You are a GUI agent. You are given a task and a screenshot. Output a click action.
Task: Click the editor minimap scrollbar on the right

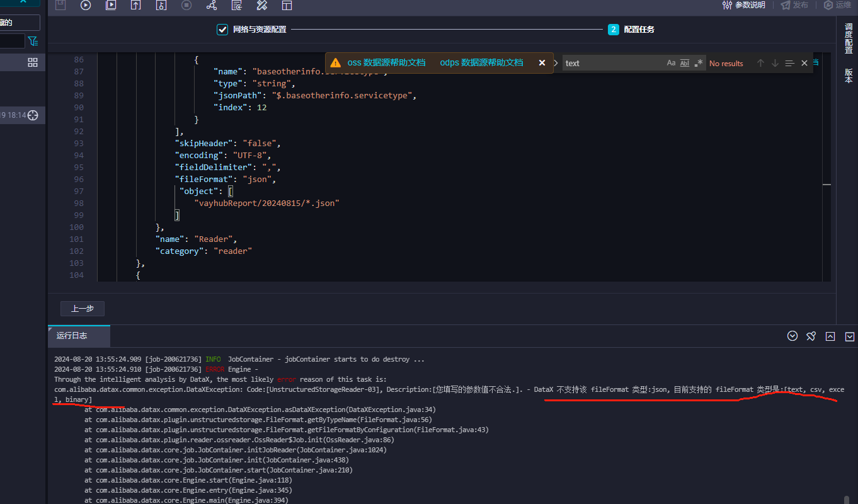coord(827,167)
